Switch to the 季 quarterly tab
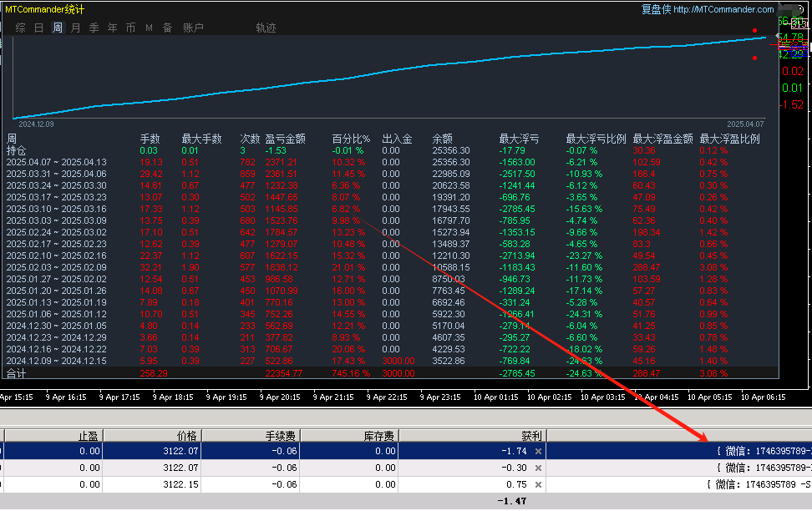The height and width of the screenshot is (511, 812). click(94, 28)
